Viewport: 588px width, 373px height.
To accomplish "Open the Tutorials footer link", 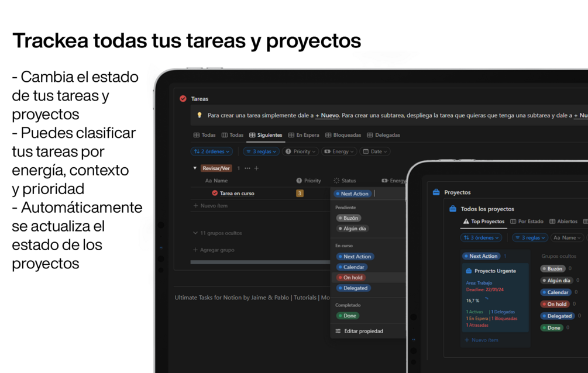I will pyautogui.click(x=305, y=297).
